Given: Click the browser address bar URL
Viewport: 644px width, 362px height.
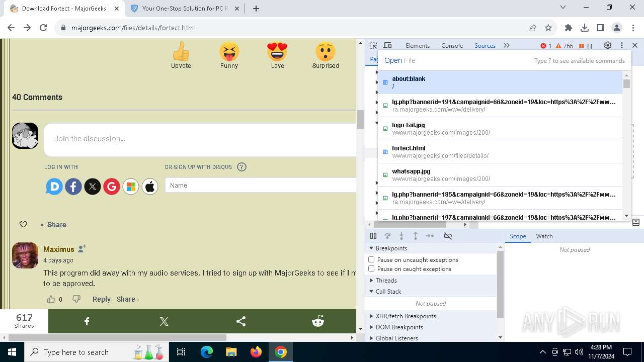Looking at the screenshot, I should click(133, 28).
